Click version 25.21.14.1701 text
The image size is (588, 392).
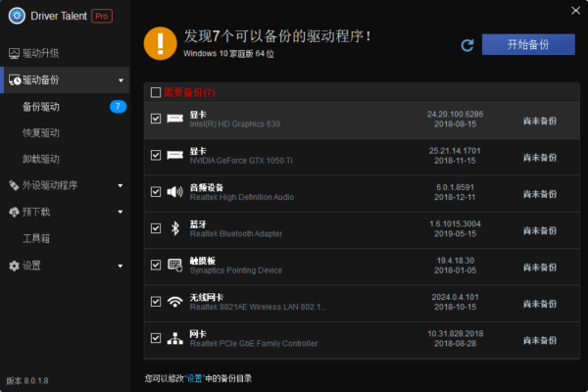coord(455,151)
